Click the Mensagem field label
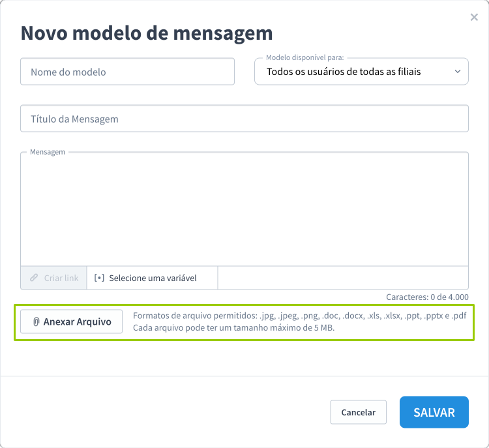The width and height of the screenshot is (489, 448). [48, 152]
